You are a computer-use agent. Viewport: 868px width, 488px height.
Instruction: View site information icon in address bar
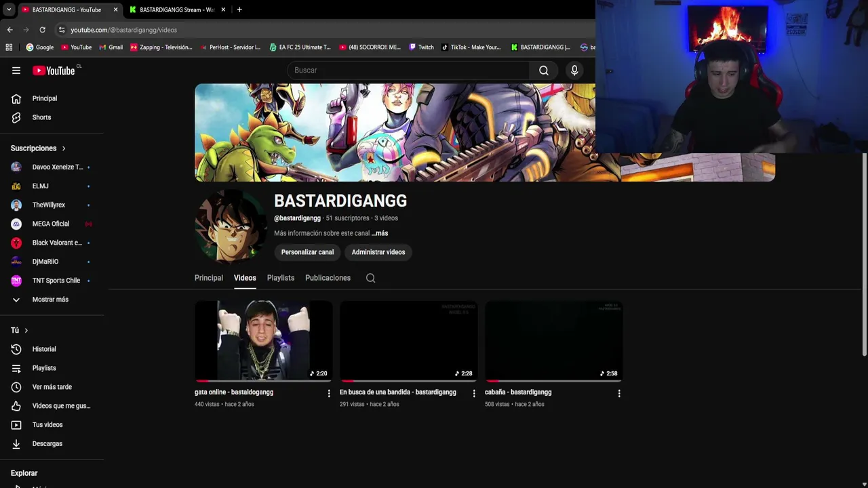(x=62, y=30)
